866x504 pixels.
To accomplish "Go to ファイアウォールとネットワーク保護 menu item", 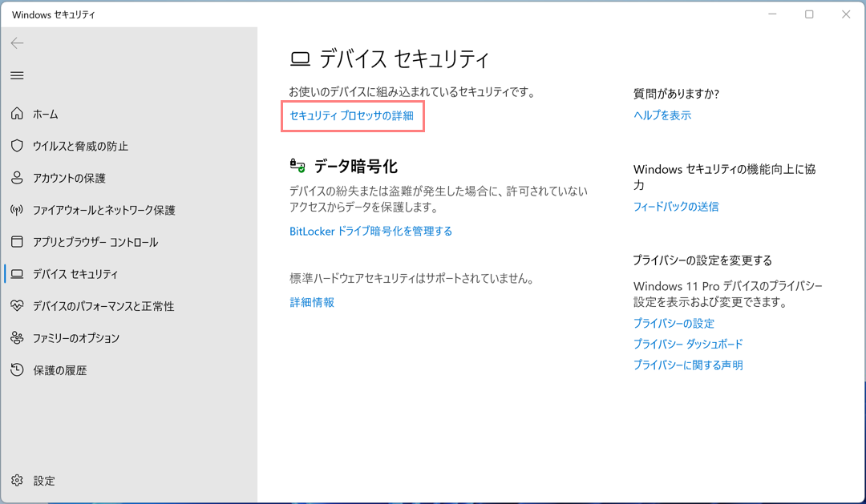I will 103,210.
